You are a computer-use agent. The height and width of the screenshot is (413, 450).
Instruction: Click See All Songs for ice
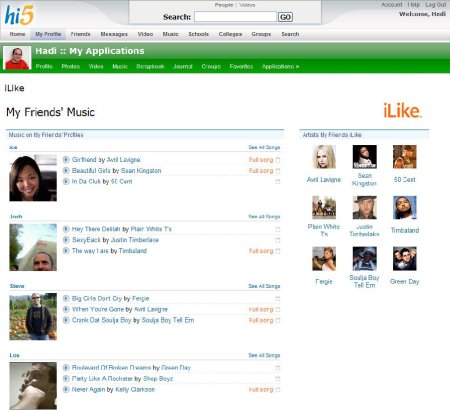click(x=264, y=147)
